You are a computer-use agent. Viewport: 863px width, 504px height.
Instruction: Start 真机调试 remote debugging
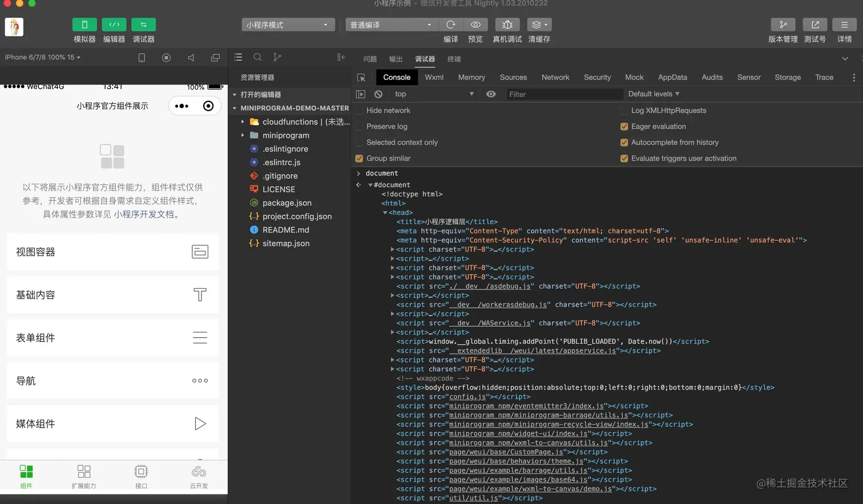pos(507,25)
